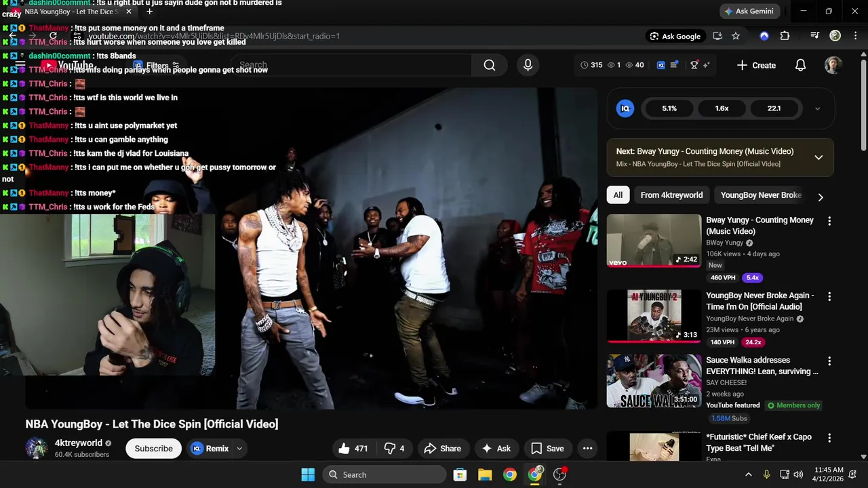Click the clock stat showing 315
This screenshot has height=488, width=868.
pyautogui.click(x=591, y=65)
